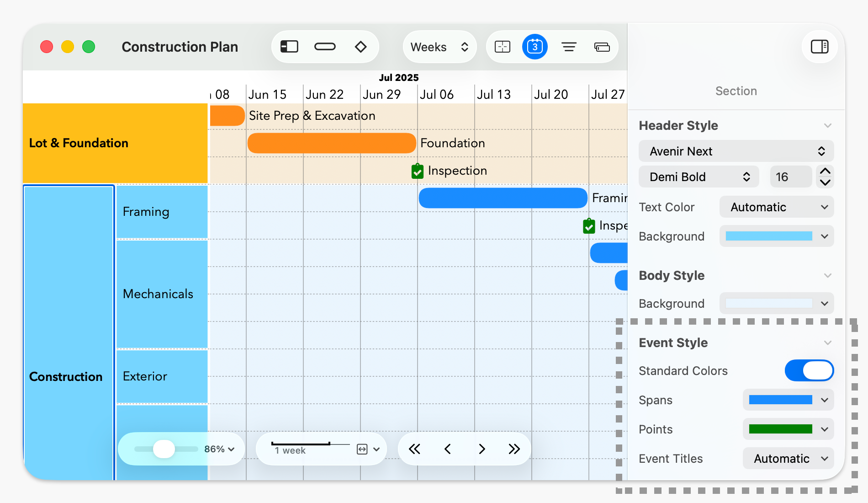Disable the Standard Colors switch
The width and height of the screenshot is (868, 503).
(809, 370)
